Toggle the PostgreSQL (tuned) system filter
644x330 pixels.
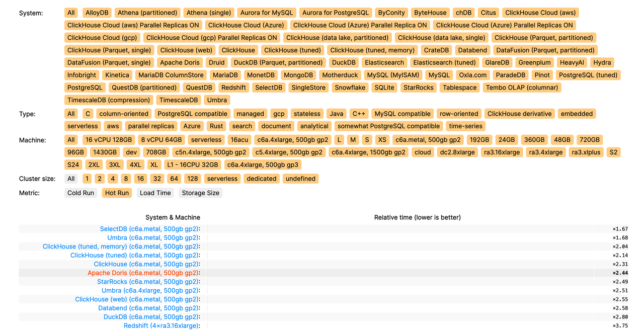(588, 75)
